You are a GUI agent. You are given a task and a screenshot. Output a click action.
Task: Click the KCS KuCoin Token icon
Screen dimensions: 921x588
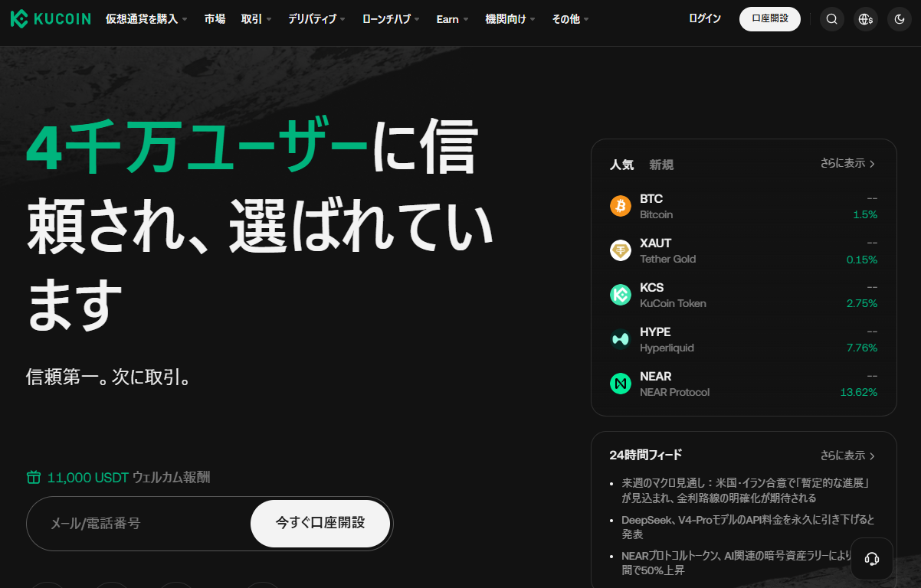point(621,295)
